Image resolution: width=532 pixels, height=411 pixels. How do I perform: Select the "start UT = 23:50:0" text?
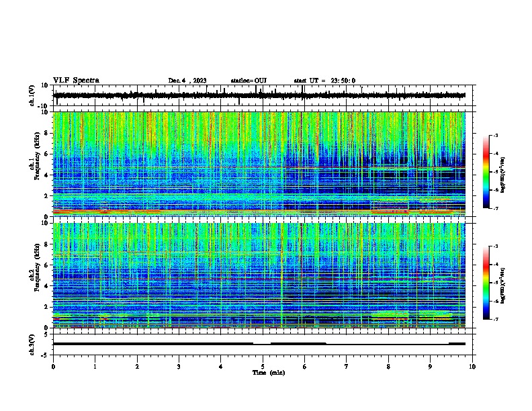tap(324, 81)
